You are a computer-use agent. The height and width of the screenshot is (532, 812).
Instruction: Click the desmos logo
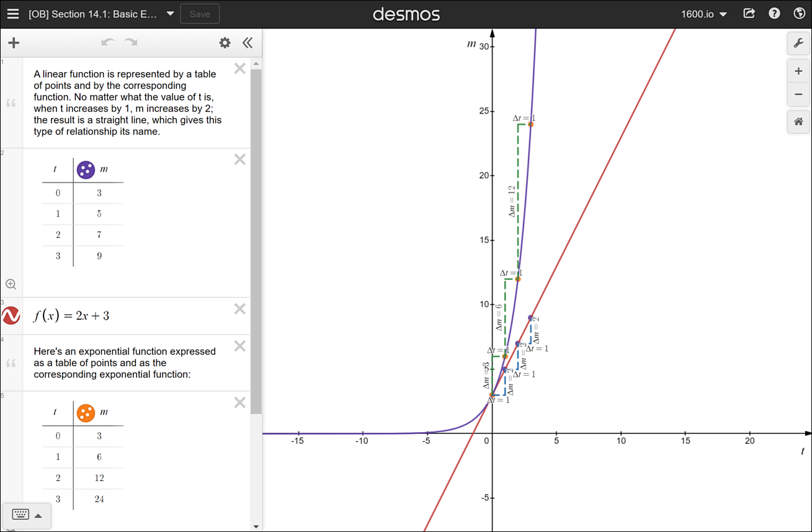(x=406, y=14)
